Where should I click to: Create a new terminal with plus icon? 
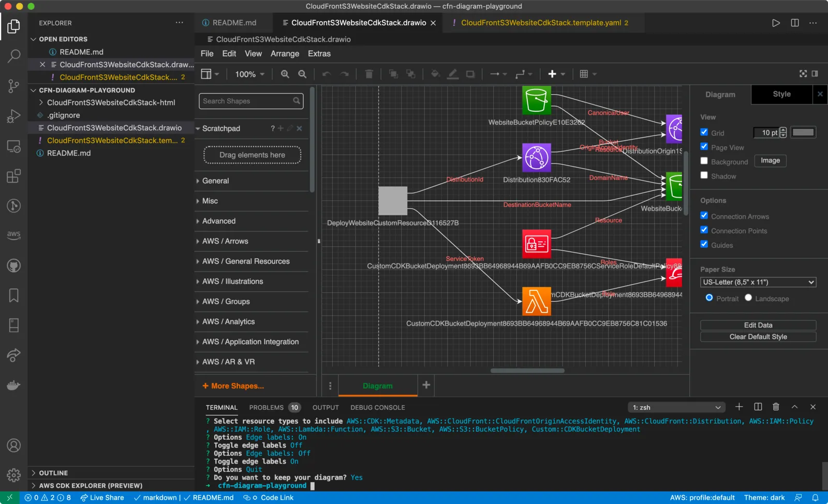point(739,407)
